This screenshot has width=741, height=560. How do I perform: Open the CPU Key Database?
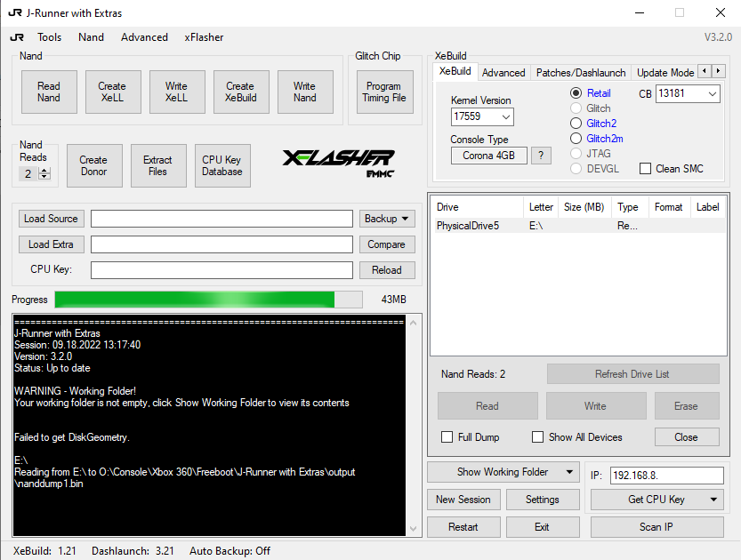coord(222,165)
